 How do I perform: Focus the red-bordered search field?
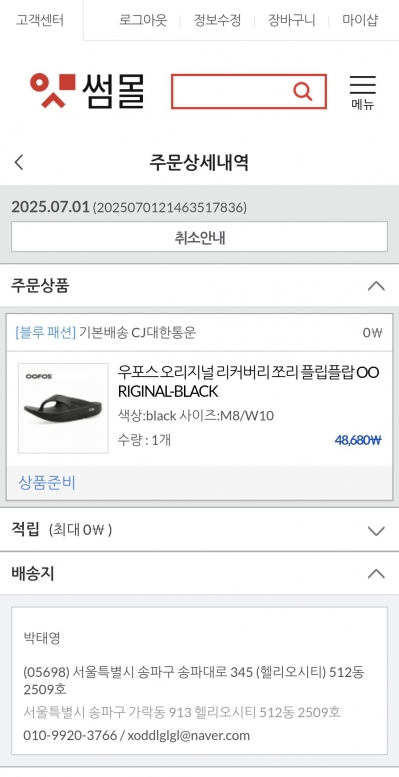(x=233, y=91)
